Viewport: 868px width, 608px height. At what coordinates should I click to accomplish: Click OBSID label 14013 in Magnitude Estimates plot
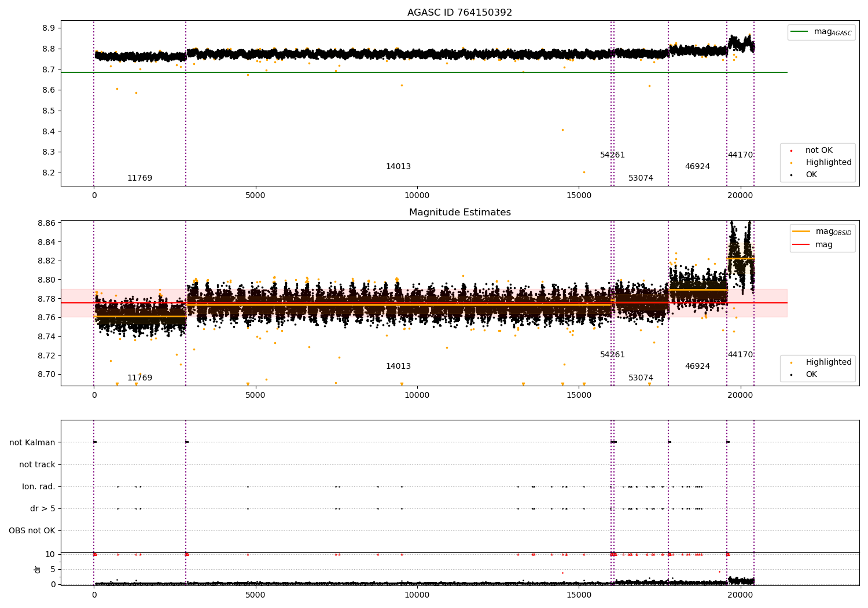point(398,367)
